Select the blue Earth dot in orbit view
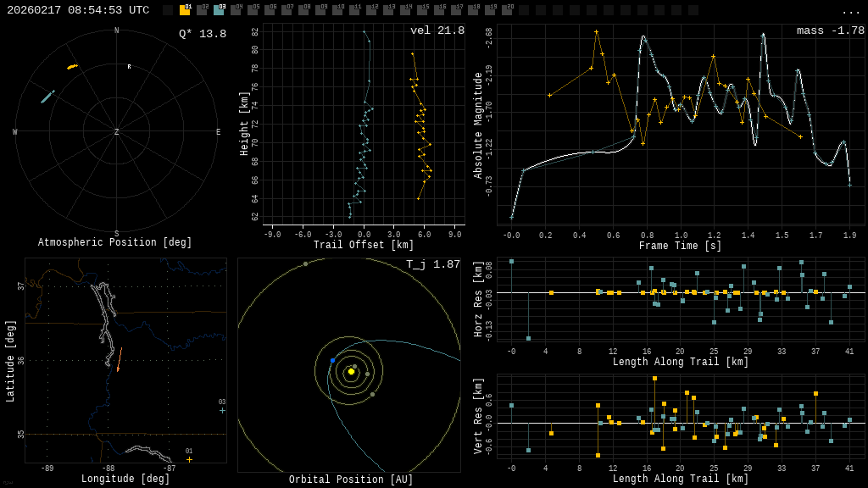 tap(333, 361)
